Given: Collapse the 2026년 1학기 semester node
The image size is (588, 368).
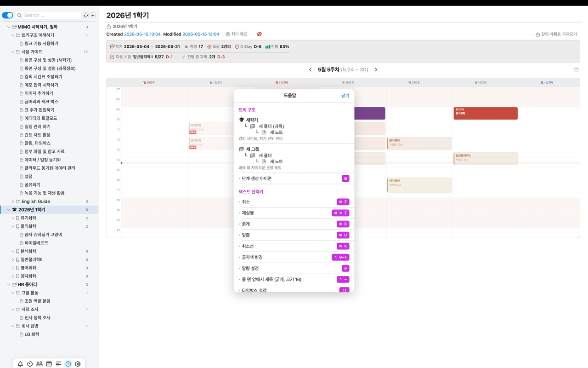Looking at the screenshot, I should (x=9, y=210).
